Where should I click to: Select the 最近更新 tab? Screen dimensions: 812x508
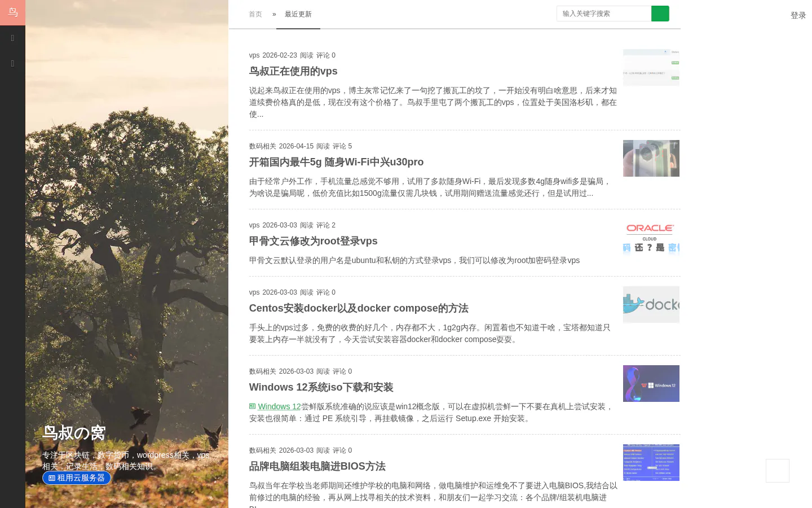[x=298, y=14]
